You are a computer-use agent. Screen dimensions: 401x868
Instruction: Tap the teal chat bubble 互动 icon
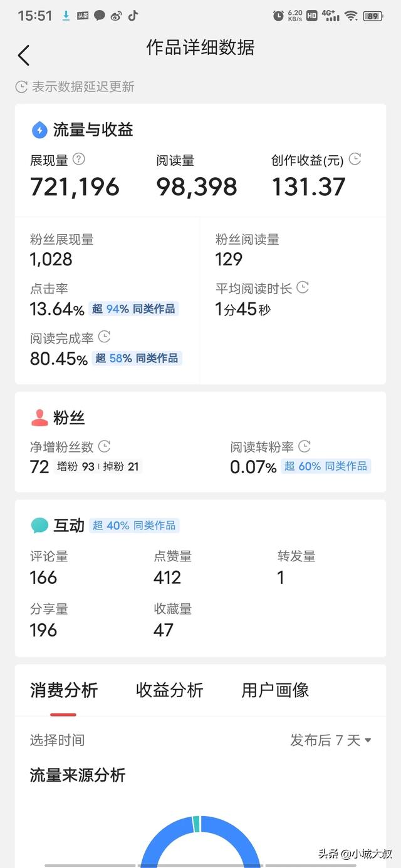(x=39, y=525)
